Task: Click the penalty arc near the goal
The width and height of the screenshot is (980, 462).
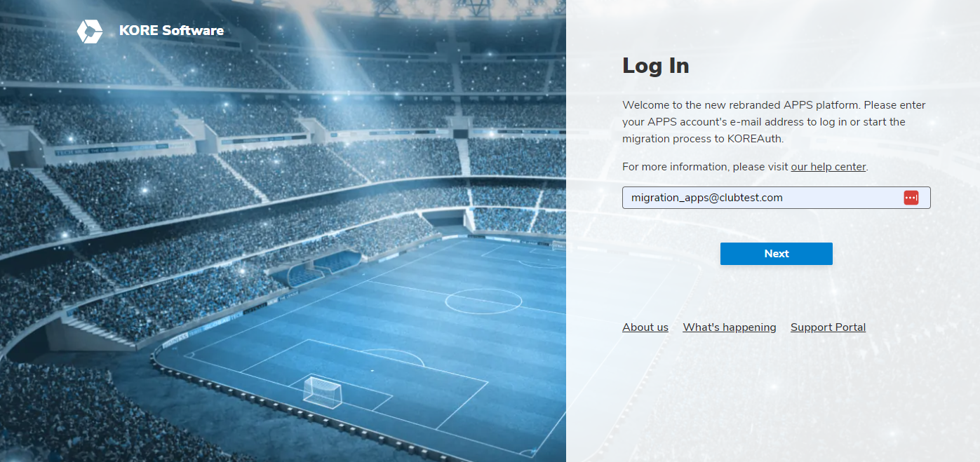Action: (393, 358)
